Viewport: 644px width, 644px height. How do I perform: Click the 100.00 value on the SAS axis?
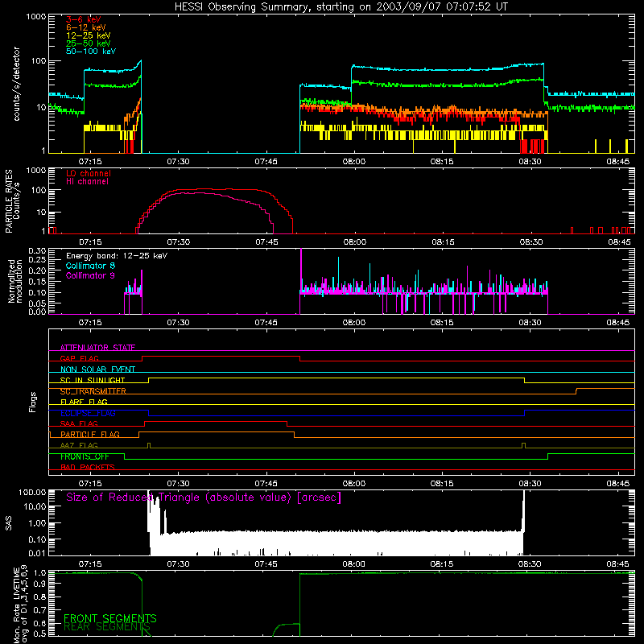(x=32, y=492)
